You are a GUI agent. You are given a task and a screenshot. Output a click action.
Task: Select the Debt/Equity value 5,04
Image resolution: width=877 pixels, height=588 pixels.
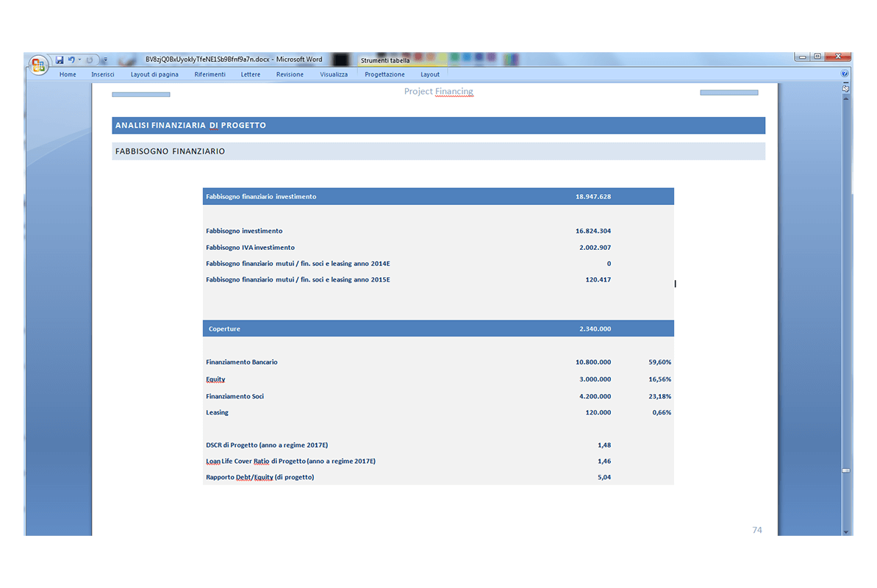point(604,477)
